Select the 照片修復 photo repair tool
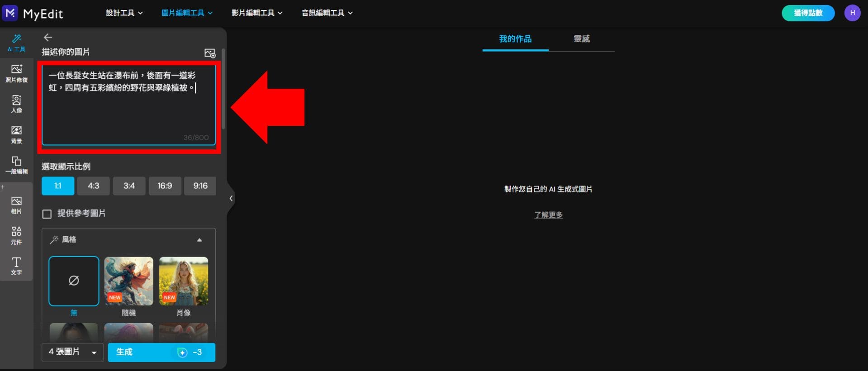The height and width of the screenshot is (372, 868). 16,73
